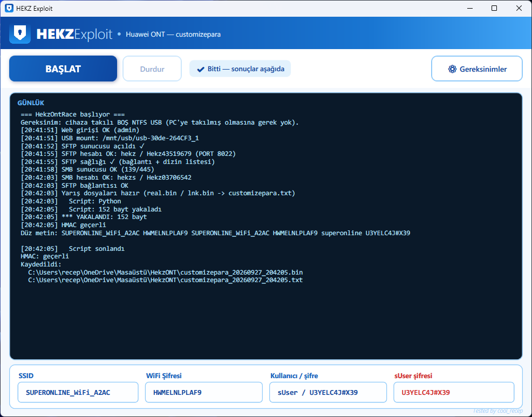Click the 'Huawei ONT — customizepara' header subtitle

click(x=173, y=35)
